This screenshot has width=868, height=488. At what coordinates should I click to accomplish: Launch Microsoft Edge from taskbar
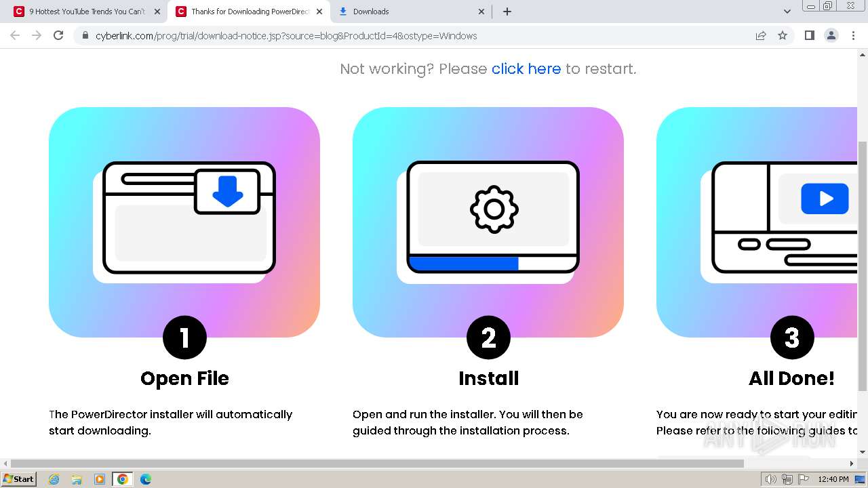145,479
